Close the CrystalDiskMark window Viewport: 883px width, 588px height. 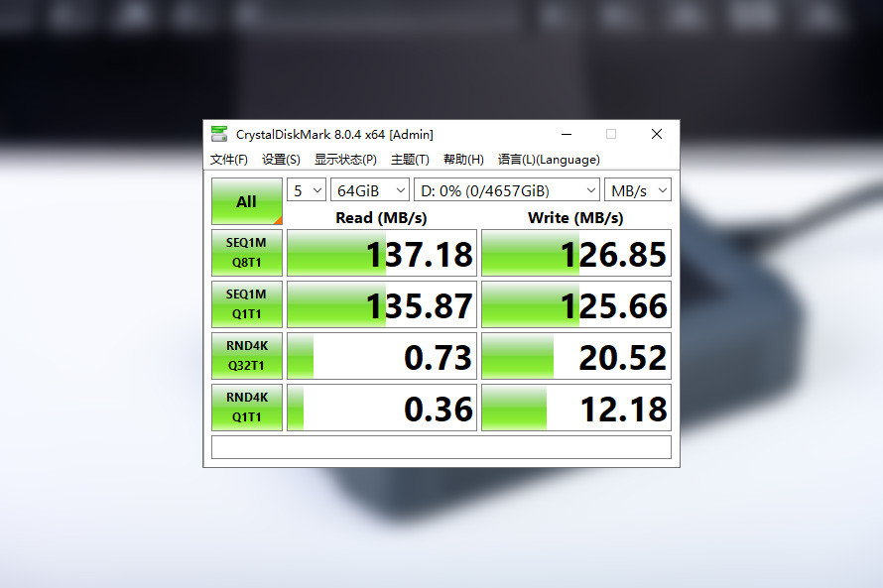click(657, 134)
